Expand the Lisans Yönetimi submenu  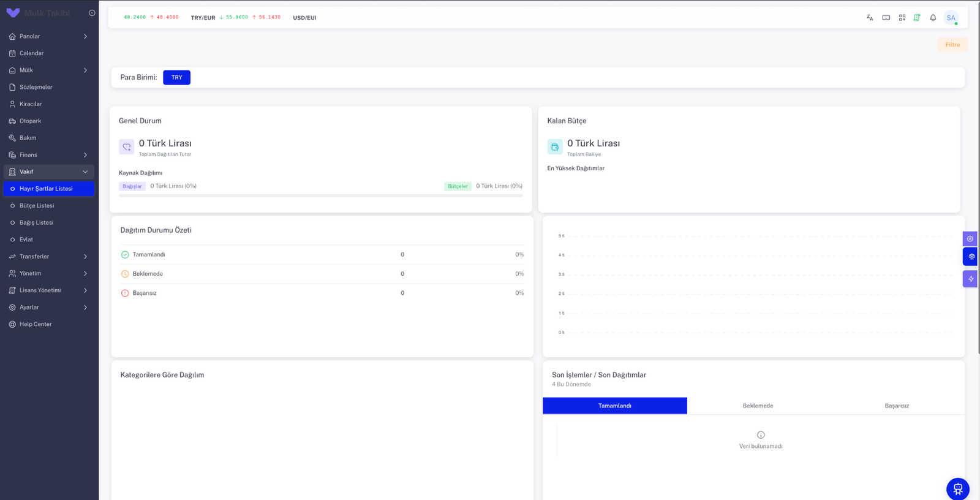[49, 290]
